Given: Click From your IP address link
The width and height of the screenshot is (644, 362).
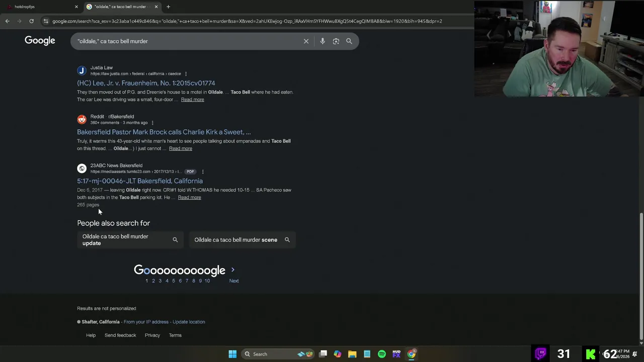Looking at the screenshot, I should [146, 322].
